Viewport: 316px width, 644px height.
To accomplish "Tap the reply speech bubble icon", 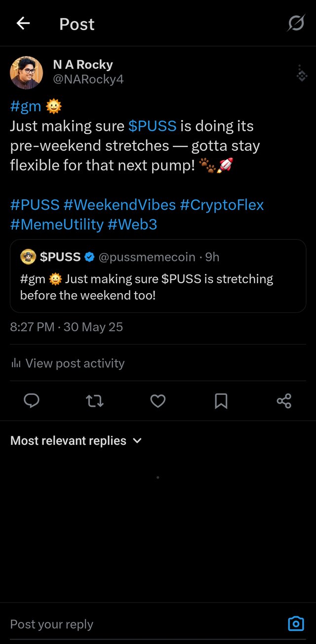I will pyautogui.click(x=32, y=401).
